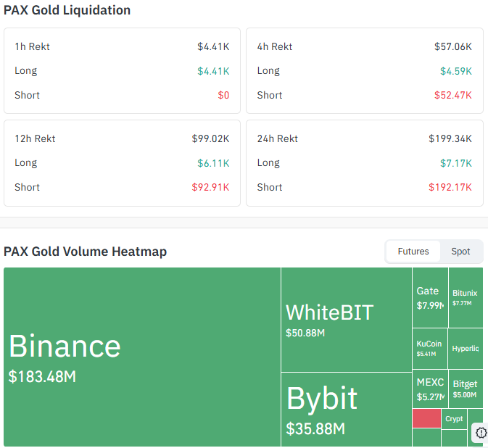Select the WhiteBIT $50.88M heatmap tile

347,320
